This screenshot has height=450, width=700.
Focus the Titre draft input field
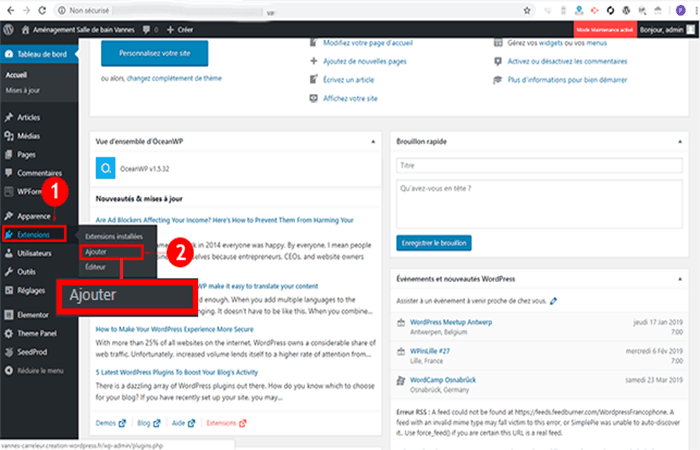click(539, 165)
